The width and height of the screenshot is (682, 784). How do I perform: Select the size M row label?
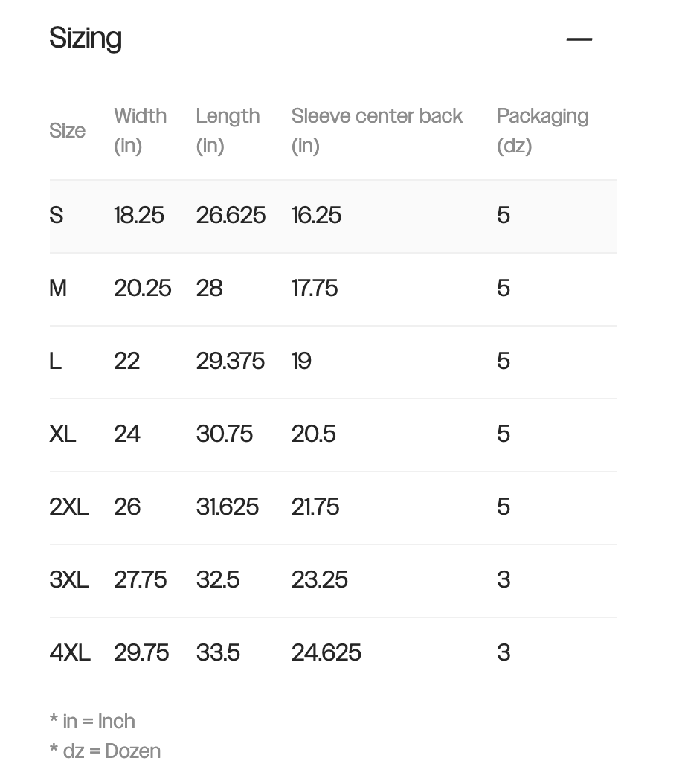[x=58, y=289]
